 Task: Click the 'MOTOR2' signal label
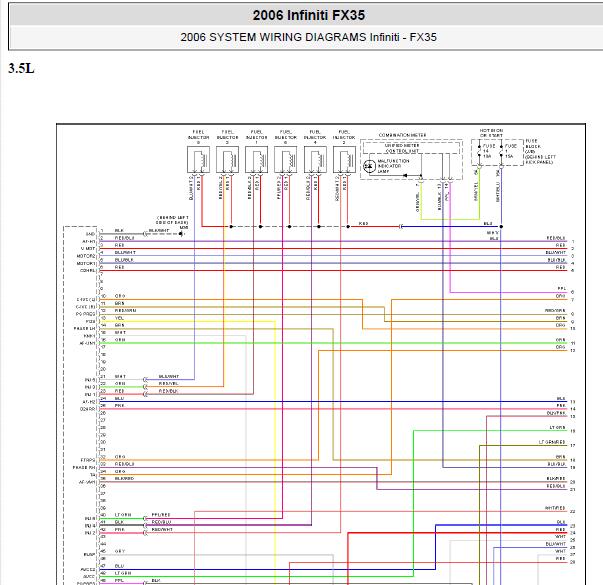point(86,256)
